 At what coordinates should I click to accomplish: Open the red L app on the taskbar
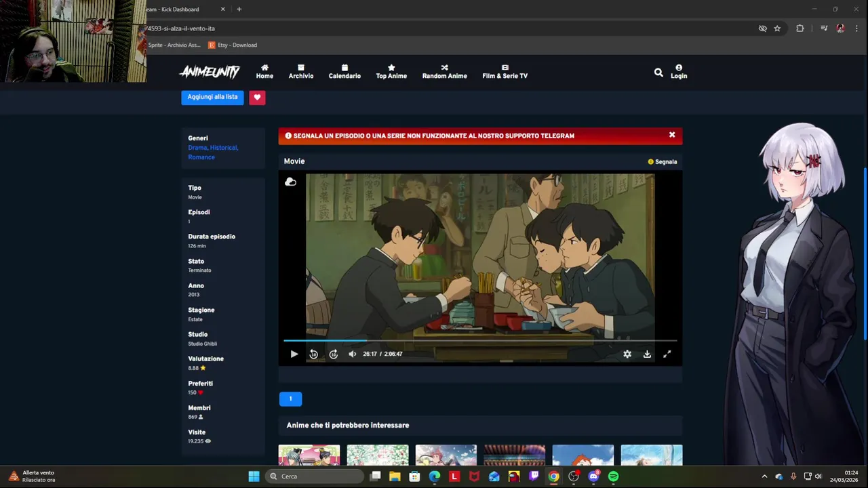(454, 476)
